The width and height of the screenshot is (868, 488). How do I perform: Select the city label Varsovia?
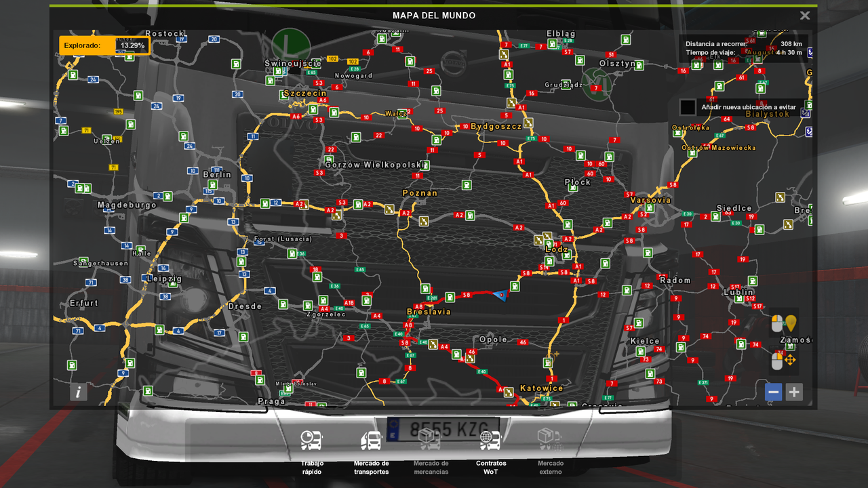click(651, 200)
